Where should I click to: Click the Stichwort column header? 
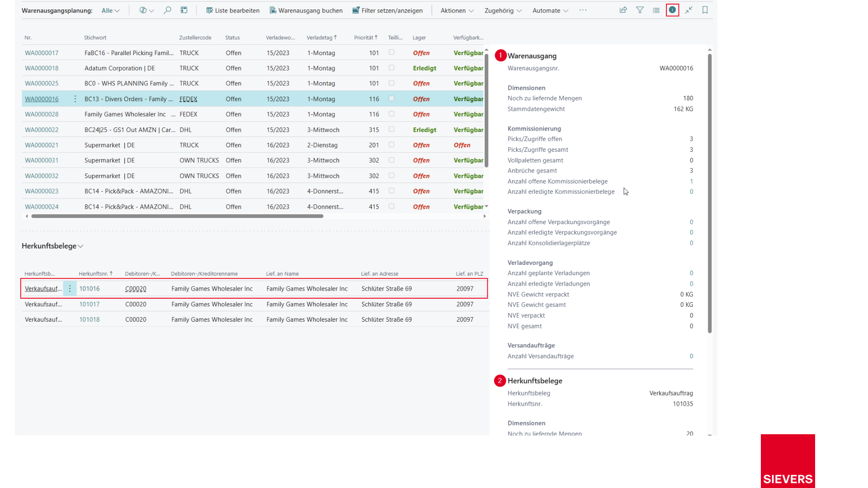[x=95, y=38]
